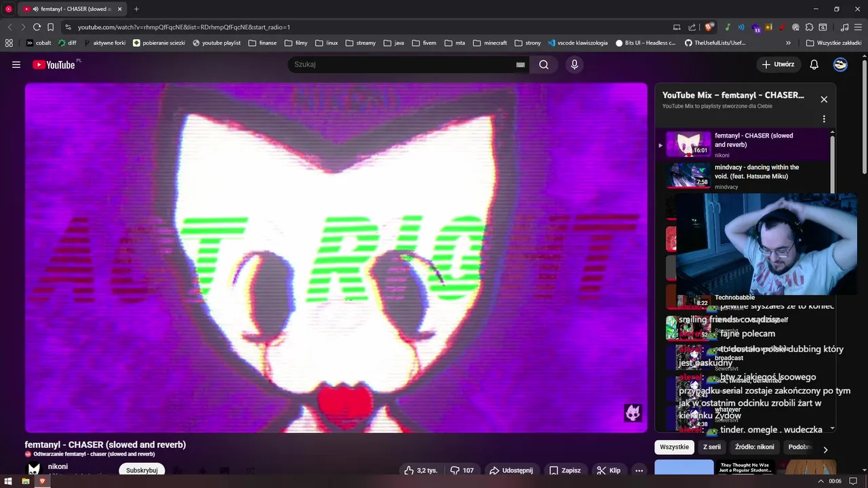Open the nikoni channel name

pos(58,467)
